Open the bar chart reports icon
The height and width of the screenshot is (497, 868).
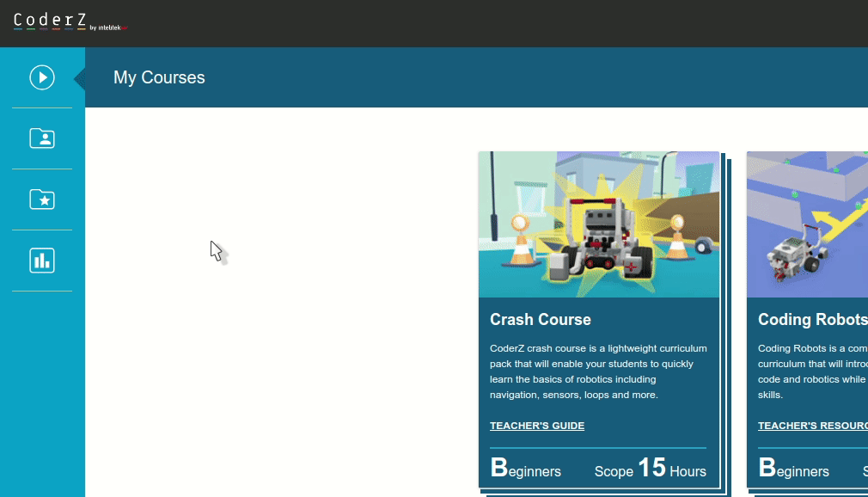tap(42, 261)
